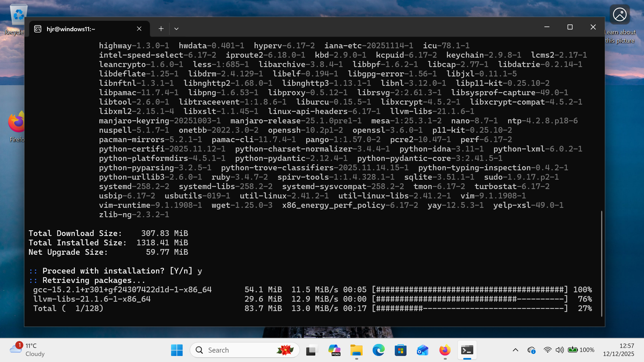Viewport: 644px width, 362px height.
Task: Launch Microsoft Edge browser
Action: (379, 350)
